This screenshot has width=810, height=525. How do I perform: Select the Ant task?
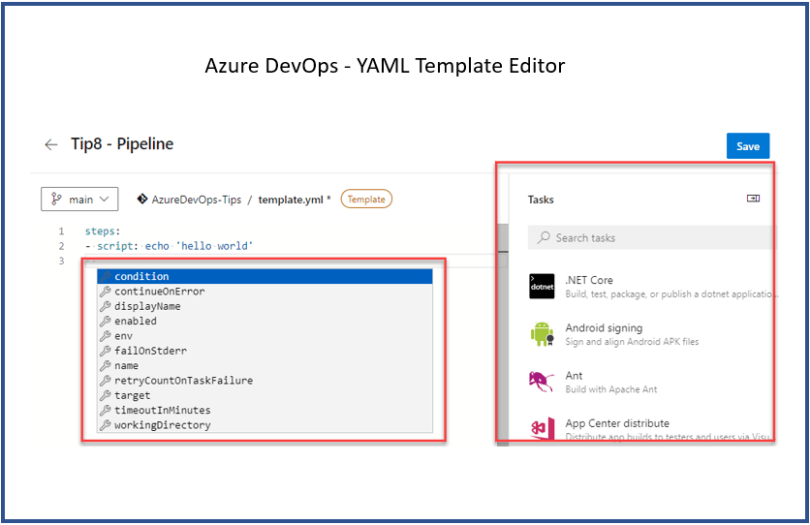(x=651, y=382)
